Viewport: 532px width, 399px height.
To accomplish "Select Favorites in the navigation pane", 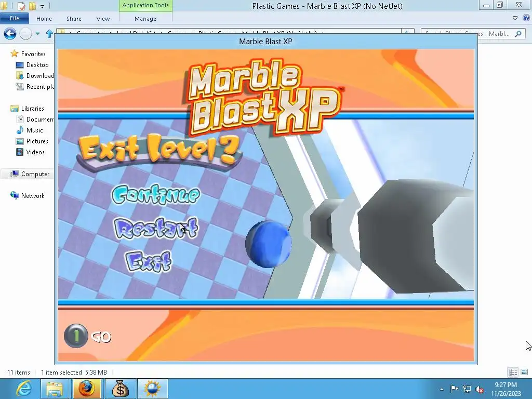I will 33,54.
